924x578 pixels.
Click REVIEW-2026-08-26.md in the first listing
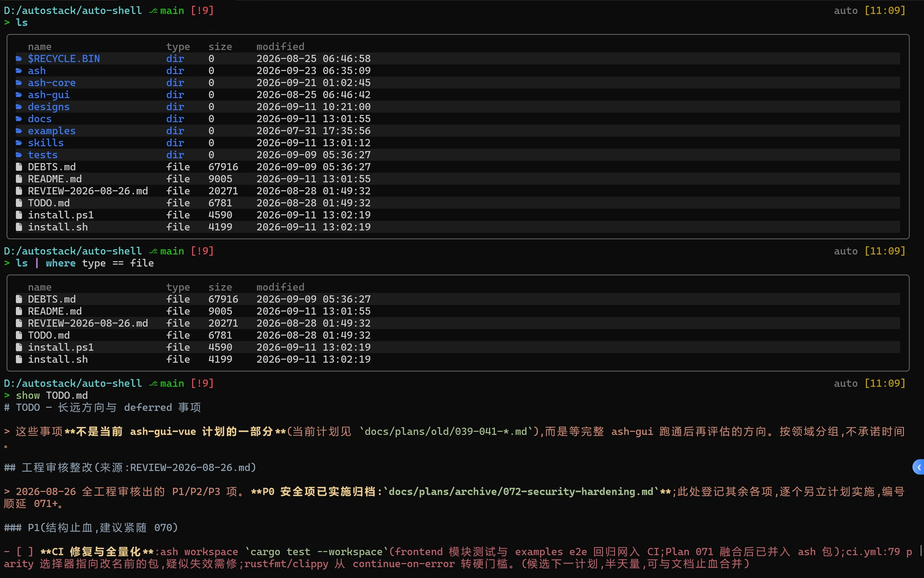point(88,191)
